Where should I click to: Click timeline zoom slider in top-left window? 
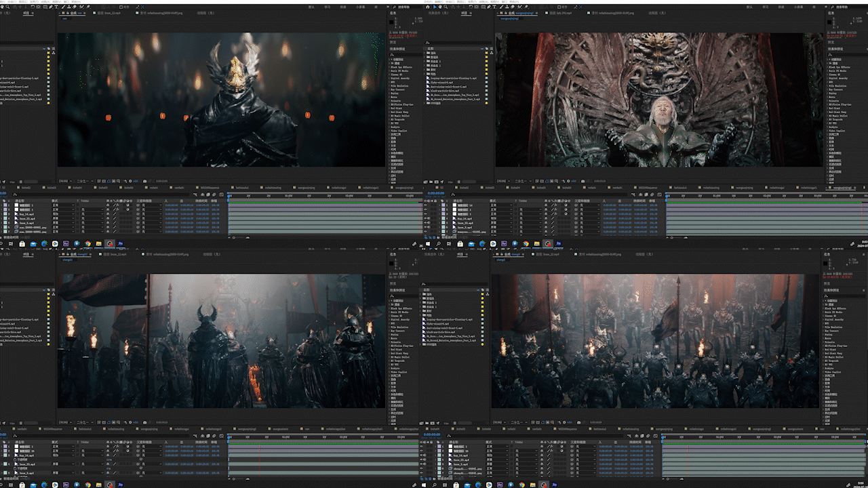(237, 237)
